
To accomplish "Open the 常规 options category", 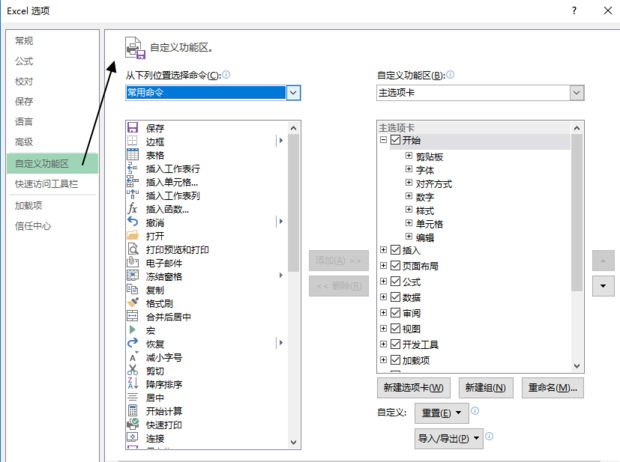I will tap(24, 41).
